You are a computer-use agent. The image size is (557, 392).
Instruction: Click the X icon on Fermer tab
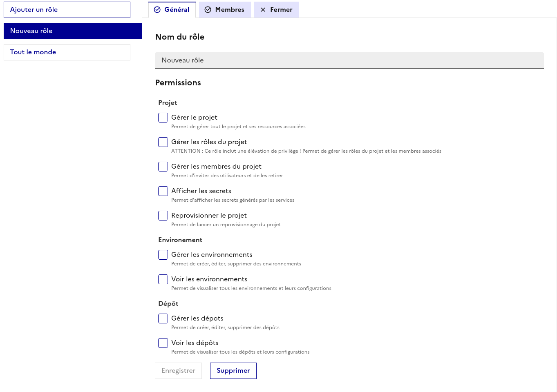click(263, 10)
